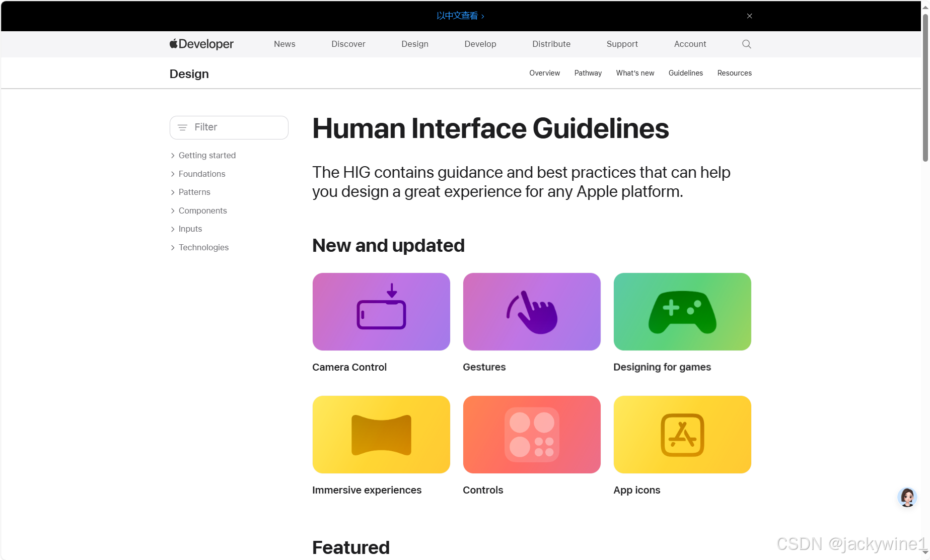Open the Controls text link
Screen dimensions: 930x560
(x=483, y=490)
